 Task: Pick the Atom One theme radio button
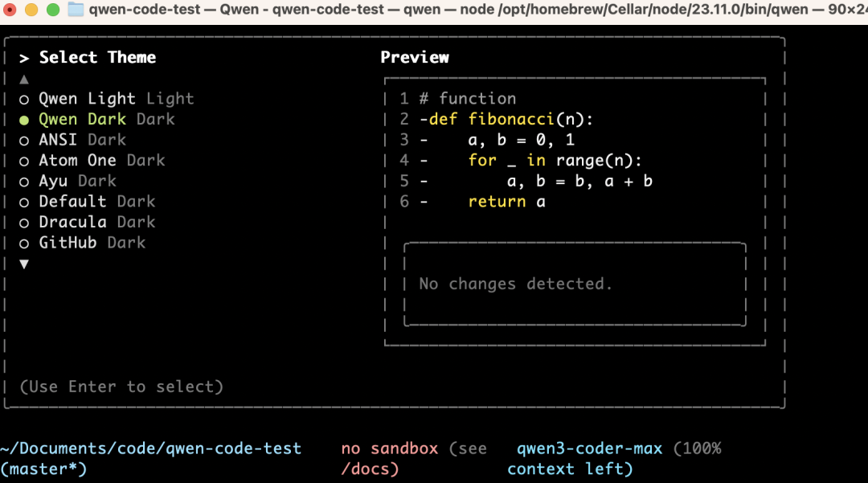pos(24,162)
